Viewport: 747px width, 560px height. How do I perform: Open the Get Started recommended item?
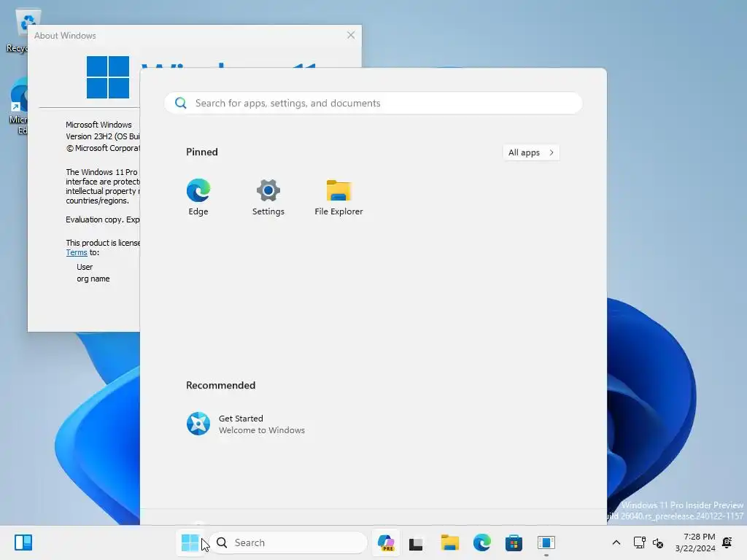(x=245, y=424)
